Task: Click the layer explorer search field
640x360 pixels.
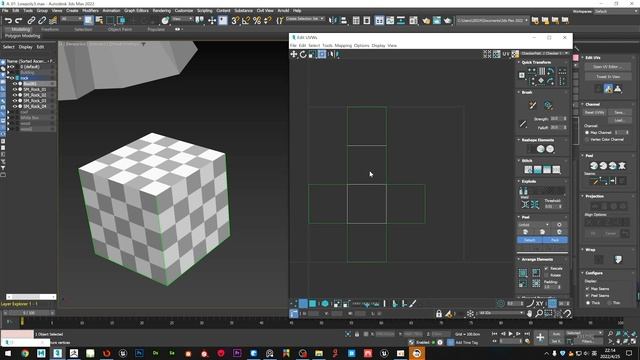Action: (31, 297)
